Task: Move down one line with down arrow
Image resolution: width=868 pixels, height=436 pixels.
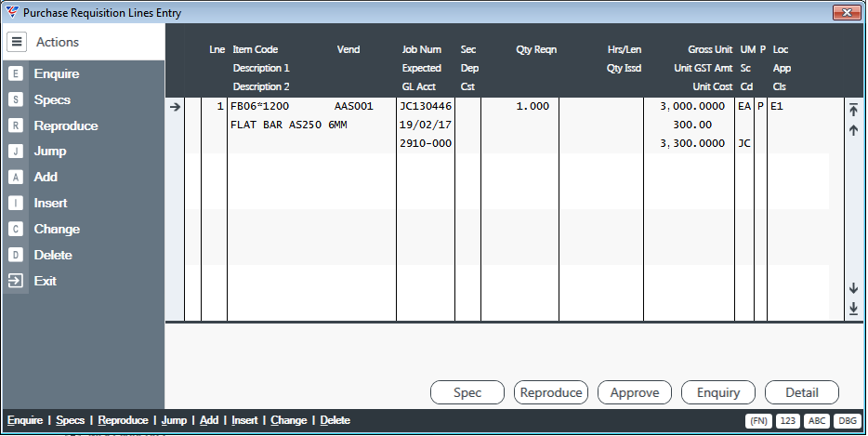Action: tap(853, 288)
